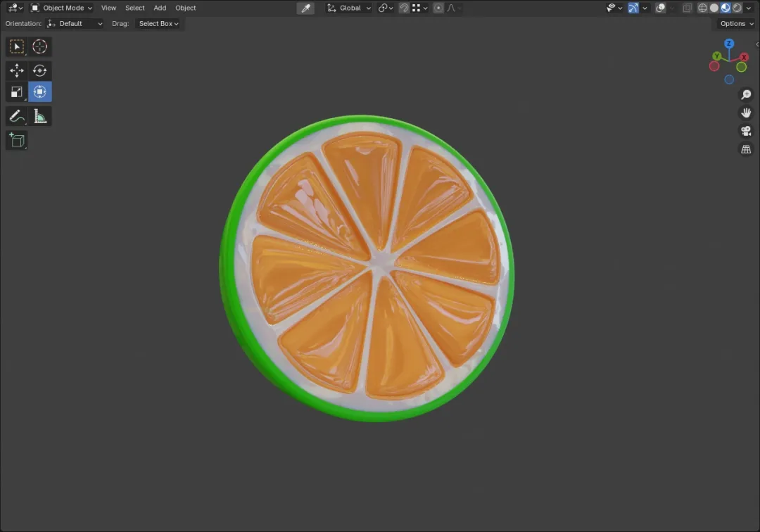Pick the Measure tool
Image resolution: width=760 pixels, height=532 pixels.
pyautogui.click(x=39, y=116)
